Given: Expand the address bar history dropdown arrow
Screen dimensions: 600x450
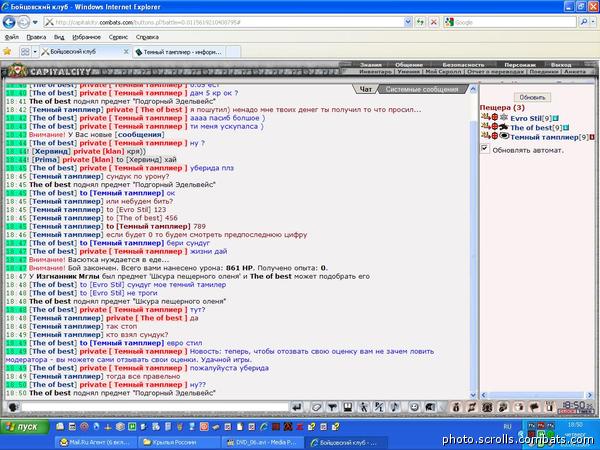Looking at the screenshot, I should (x=408, y=22).
